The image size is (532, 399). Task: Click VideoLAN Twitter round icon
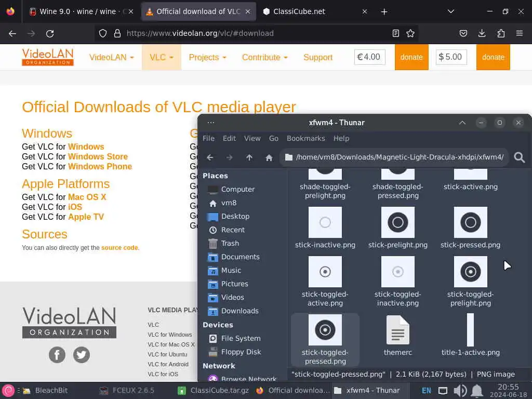point(82,355)
